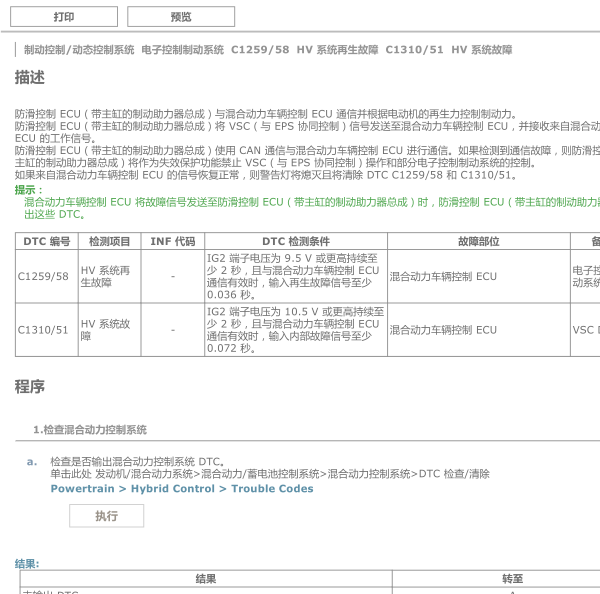Image resolution: width=600 pixels, height=594 pixels.
Task: Click the INF dash cell in the C1259/58 row
Action: [173, 276]
